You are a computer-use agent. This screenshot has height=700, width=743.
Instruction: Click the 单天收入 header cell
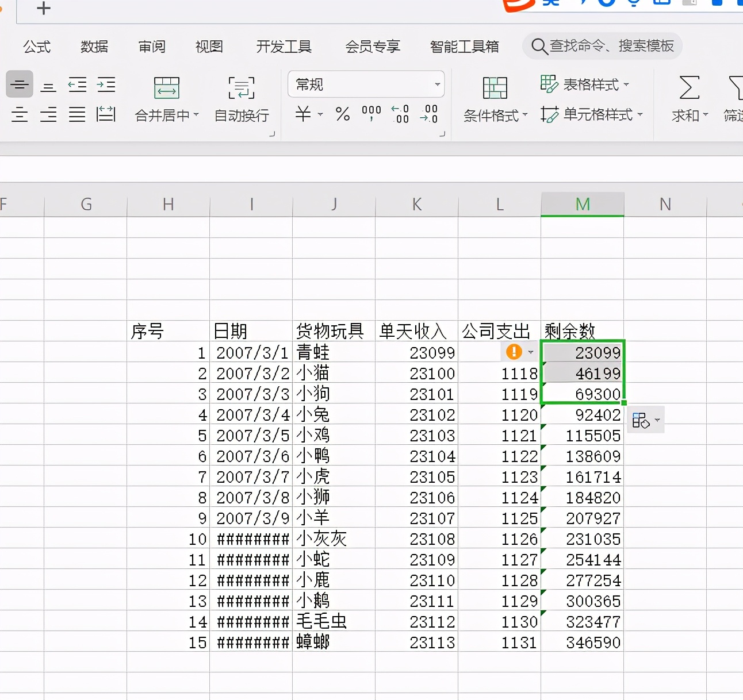tap(417, 331)
